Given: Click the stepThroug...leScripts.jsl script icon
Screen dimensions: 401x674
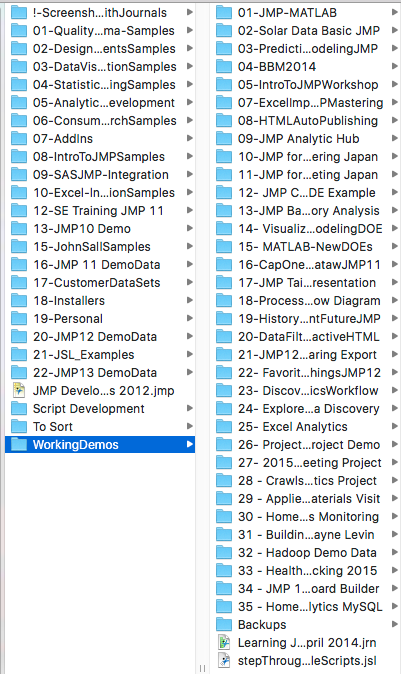Looking at the screenshot, I should click(224, 660).
